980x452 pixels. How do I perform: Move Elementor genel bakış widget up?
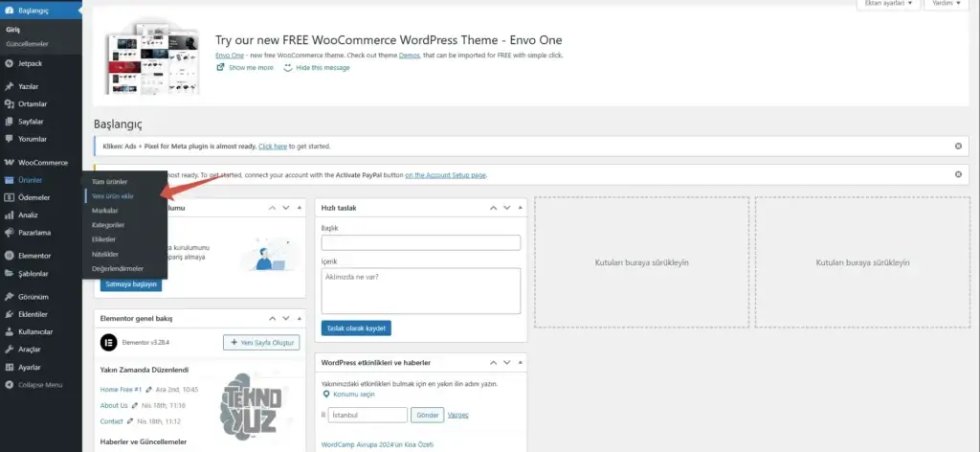click(272, 318)
